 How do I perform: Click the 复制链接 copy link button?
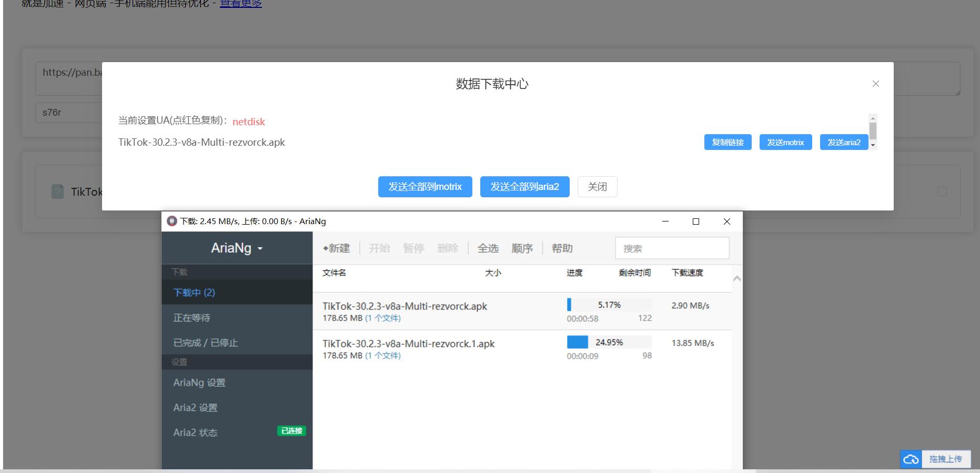(x=728, y=143)
